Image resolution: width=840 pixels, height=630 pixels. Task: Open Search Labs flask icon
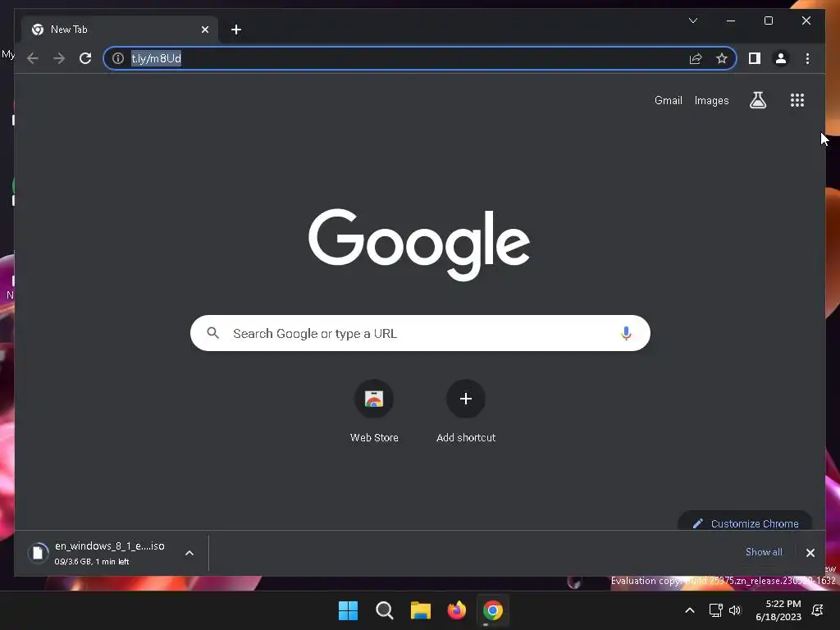tap(757, 100)
